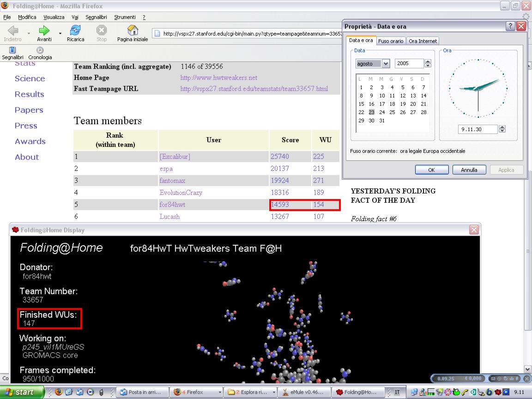
Task: Click the Annulla button
Action: (469, 170)
